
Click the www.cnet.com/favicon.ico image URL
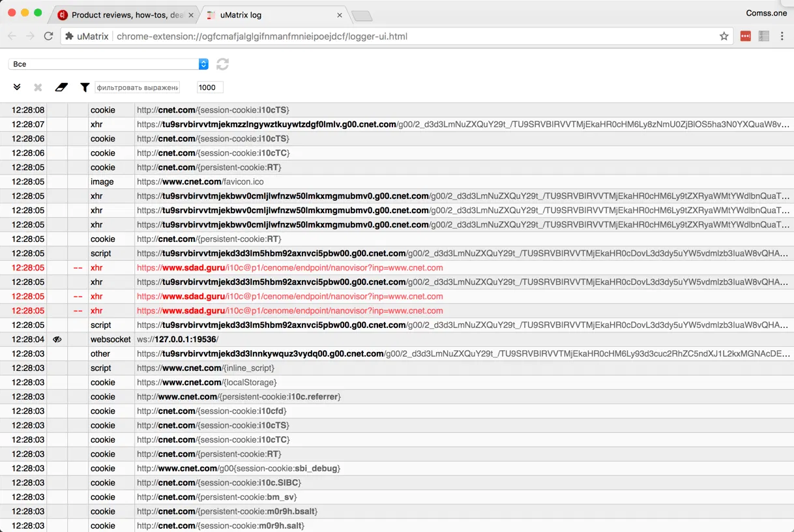coord(200,182)
